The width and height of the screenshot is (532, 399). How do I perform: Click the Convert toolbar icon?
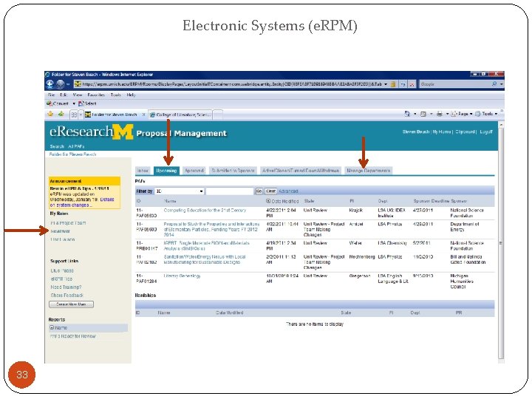click(x=50, y=103)
